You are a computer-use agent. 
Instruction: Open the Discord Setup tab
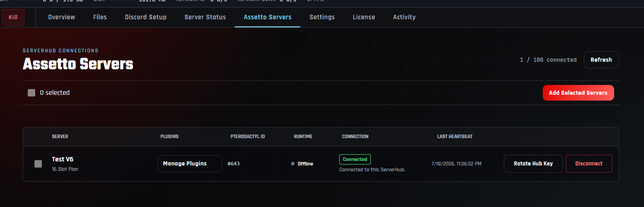[x=145, y=17]
